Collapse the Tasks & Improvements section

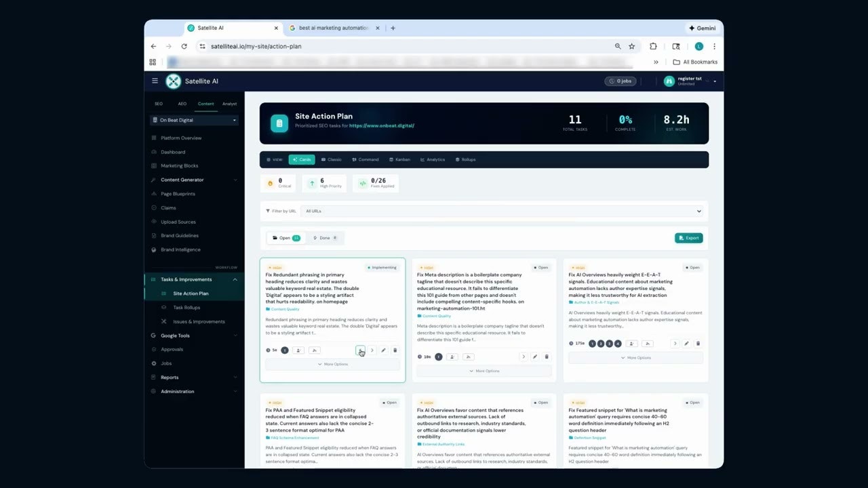pyautogui.click(x=235, y=279)
